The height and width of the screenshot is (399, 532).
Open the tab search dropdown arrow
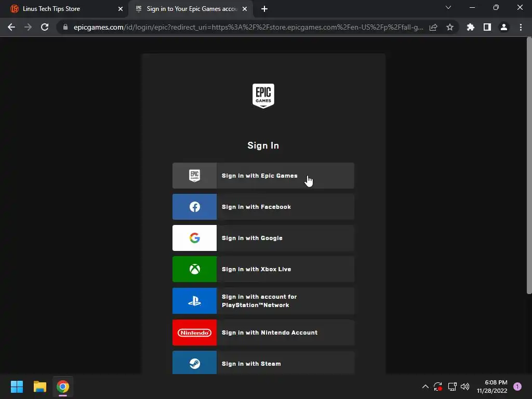(x=448, y=7)
